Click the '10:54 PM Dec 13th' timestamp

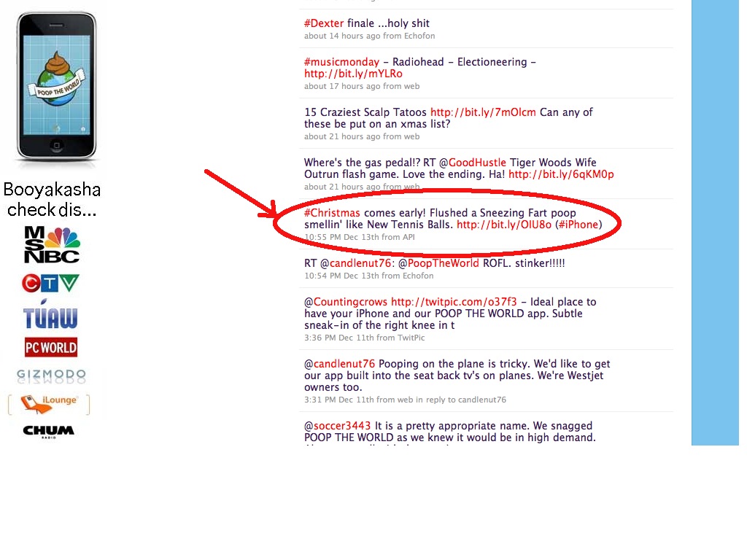[x=341, y=276]
